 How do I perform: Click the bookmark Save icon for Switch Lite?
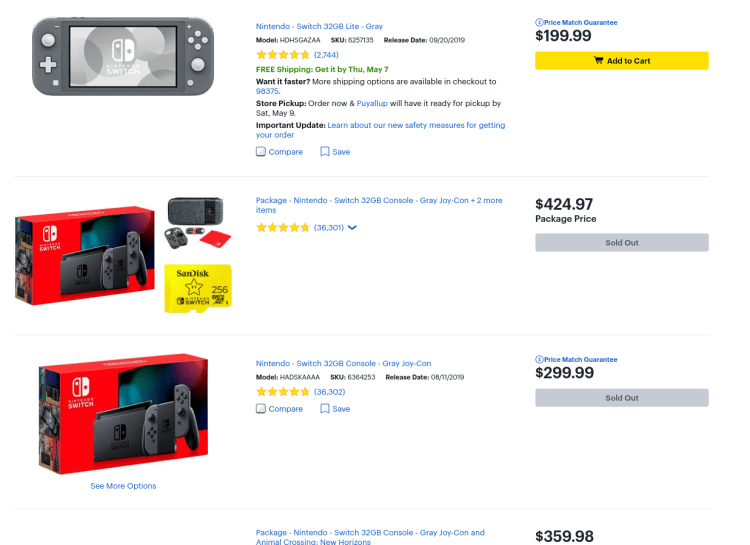point(325,152)
